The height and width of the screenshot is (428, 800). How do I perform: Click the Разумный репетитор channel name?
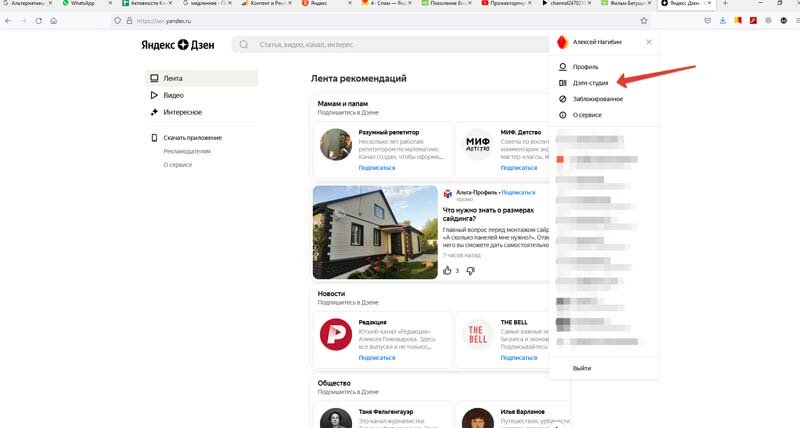389,132
